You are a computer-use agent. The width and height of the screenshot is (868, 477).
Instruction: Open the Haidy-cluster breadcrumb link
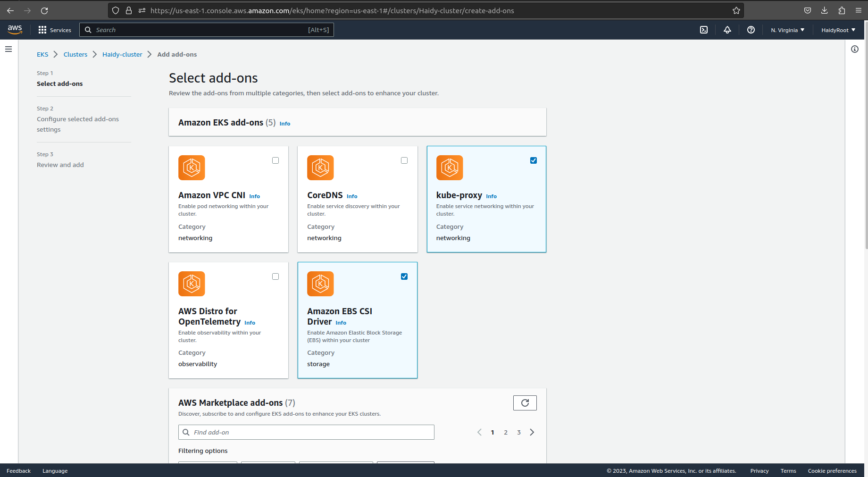point(122,54)
